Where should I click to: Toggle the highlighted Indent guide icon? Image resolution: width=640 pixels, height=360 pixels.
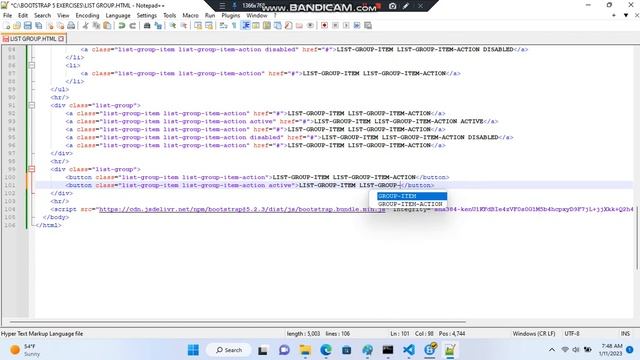click(246, 26)
